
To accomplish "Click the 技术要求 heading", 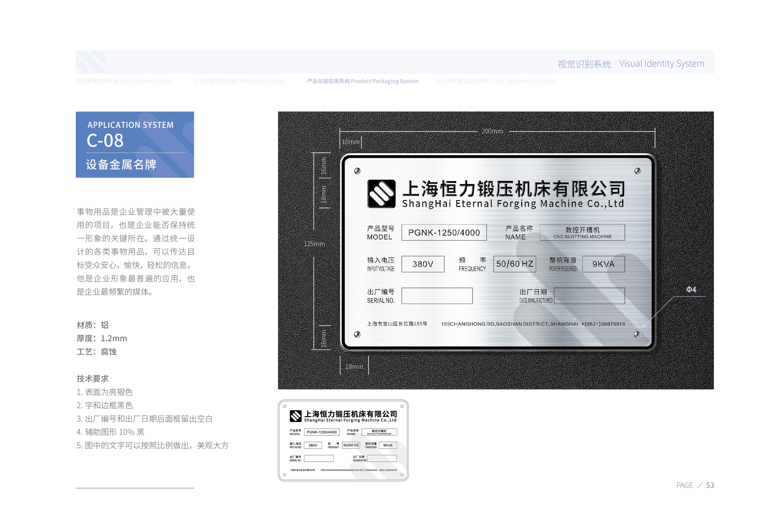I will tap(92, 379).
